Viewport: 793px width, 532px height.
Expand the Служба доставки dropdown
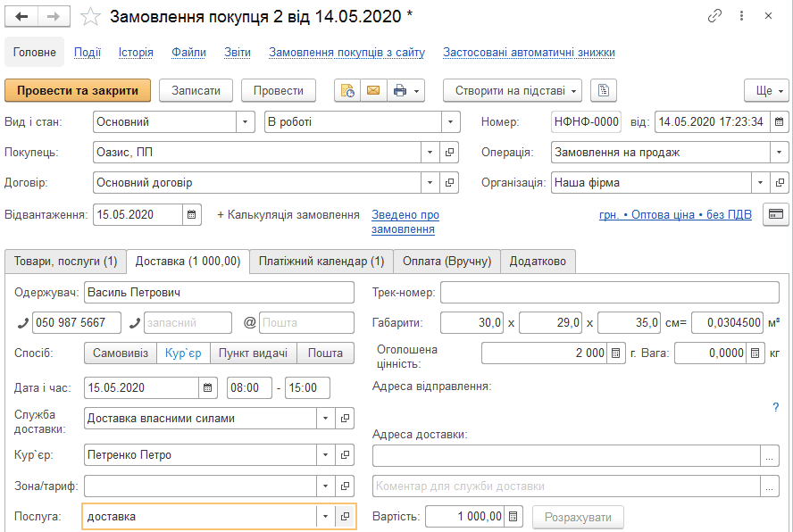click(326, 419)
